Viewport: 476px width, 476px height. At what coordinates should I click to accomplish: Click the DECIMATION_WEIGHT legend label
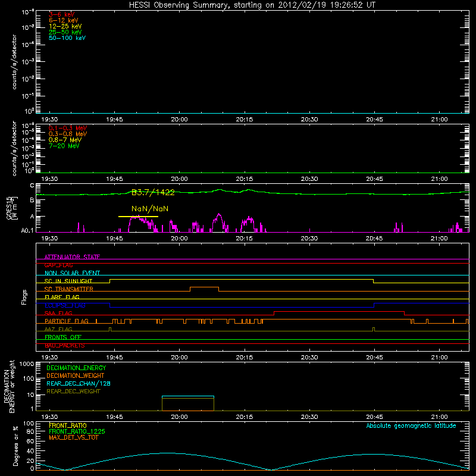pos(76,375)
